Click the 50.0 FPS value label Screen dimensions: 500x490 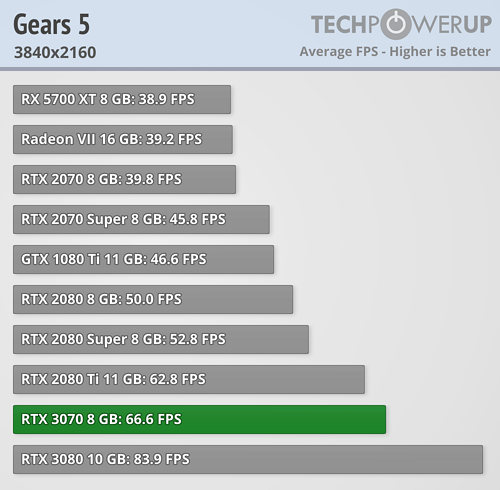pyautogui.click(x=153, y=299)
